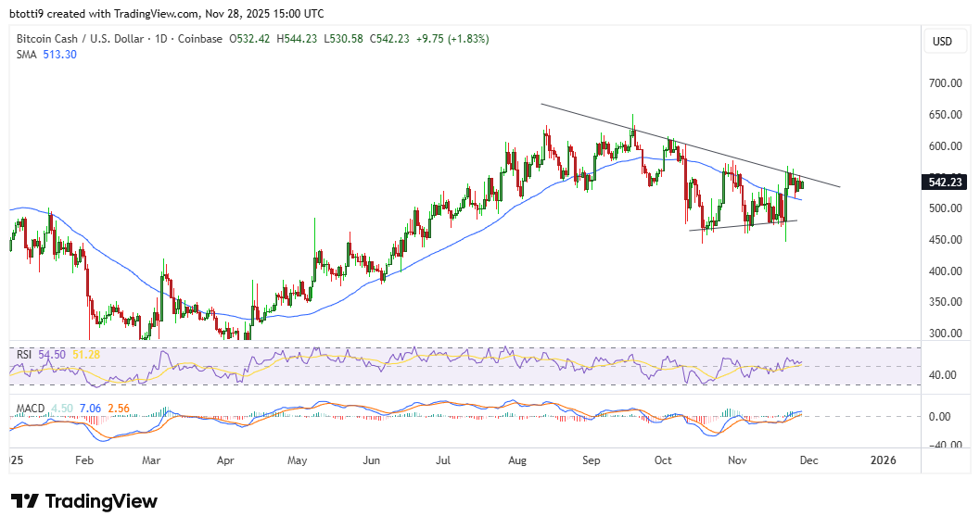Click the TradingView logo icon at bottom

tap(25, 501)
